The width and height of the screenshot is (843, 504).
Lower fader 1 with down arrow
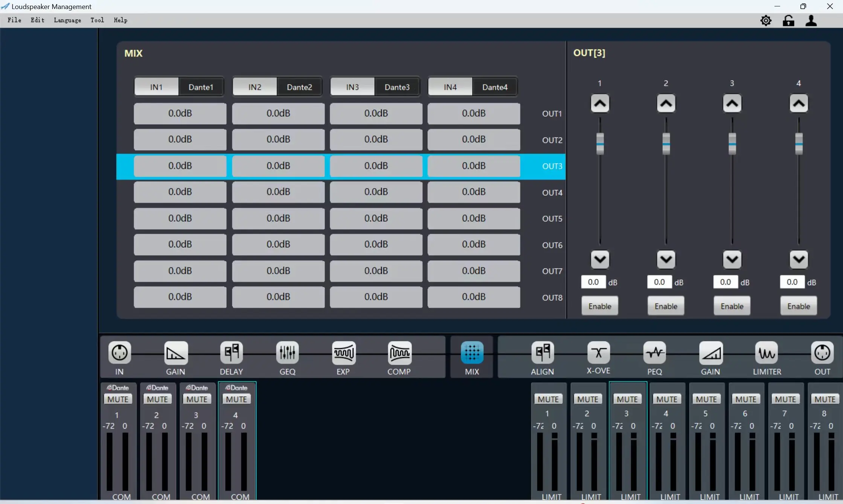[x=600, y=259]
